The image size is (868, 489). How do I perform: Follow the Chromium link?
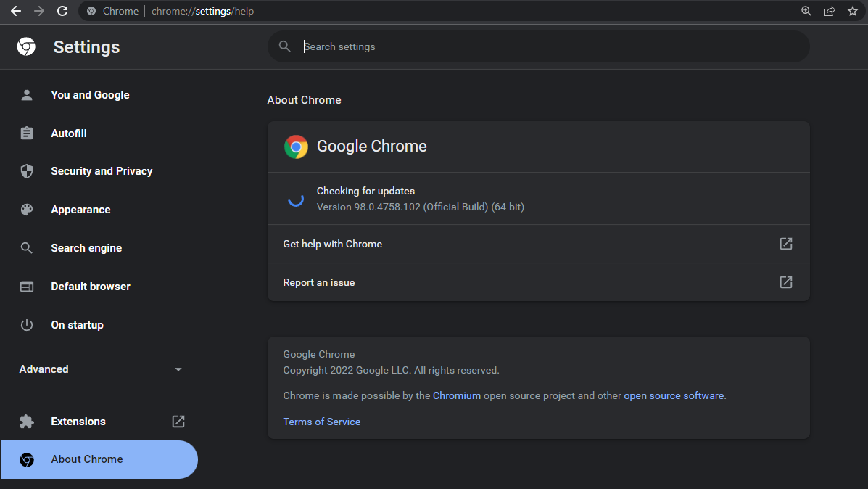coord(457,395)
